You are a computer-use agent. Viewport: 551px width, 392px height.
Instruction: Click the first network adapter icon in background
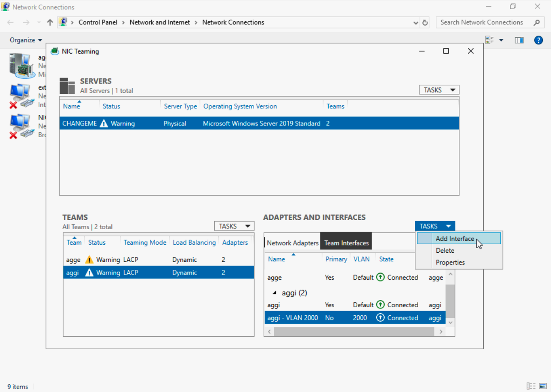point(22,66)
